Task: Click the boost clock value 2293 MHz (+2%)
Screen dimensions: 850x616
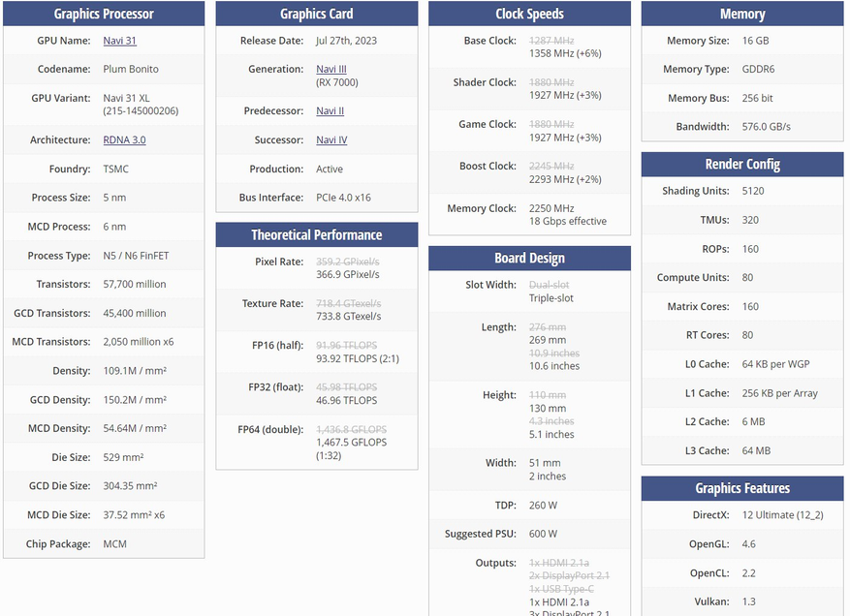Action: coord(565,179)
